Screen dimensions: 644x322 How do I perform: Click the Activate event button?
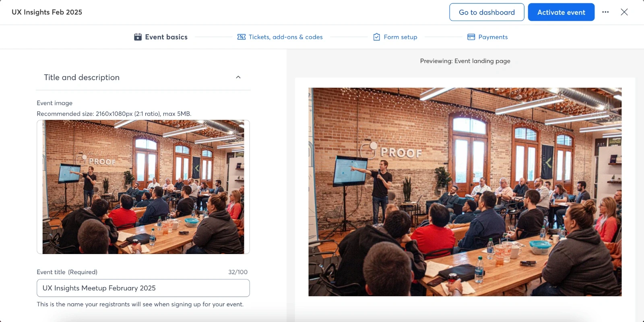pos(561,12)
